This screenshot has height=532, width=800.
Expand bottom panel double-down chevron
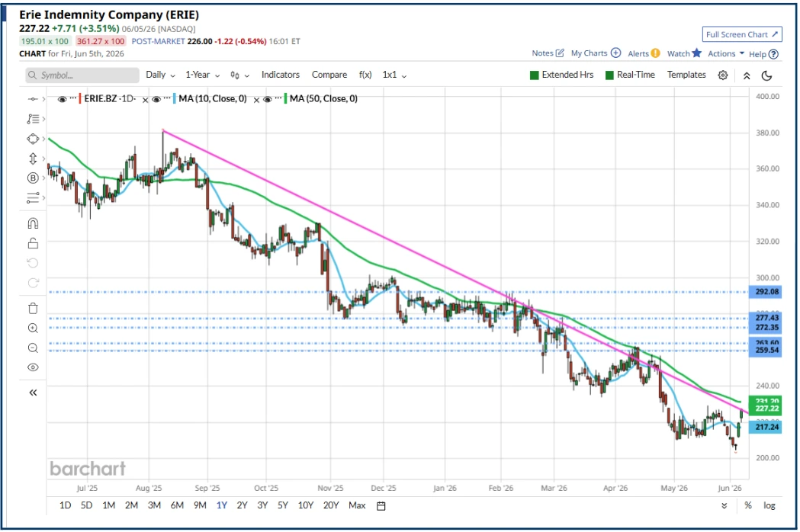pos(724,506)
